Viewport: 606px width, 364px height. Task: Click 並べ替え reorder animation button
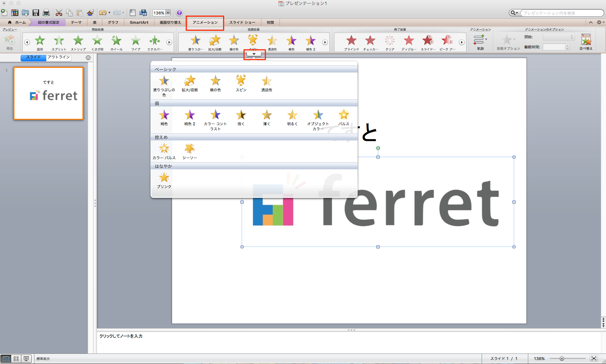[x=586, y=42]
